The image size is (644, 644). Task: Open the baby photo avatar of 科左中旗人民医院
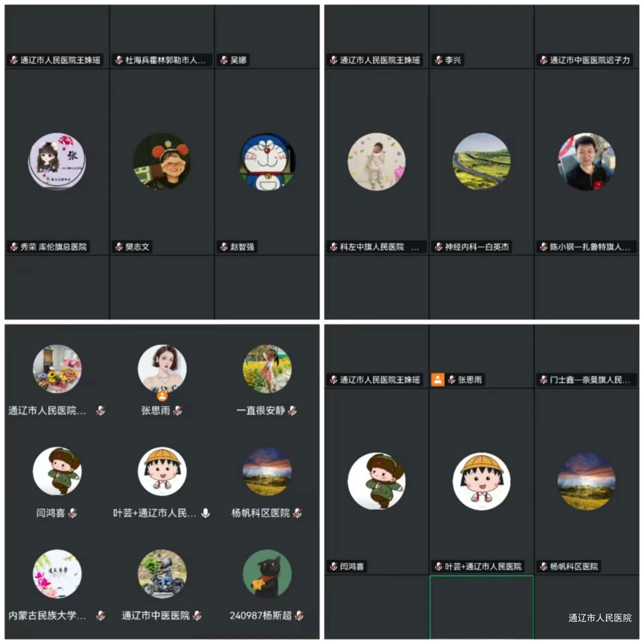point(376,162)
